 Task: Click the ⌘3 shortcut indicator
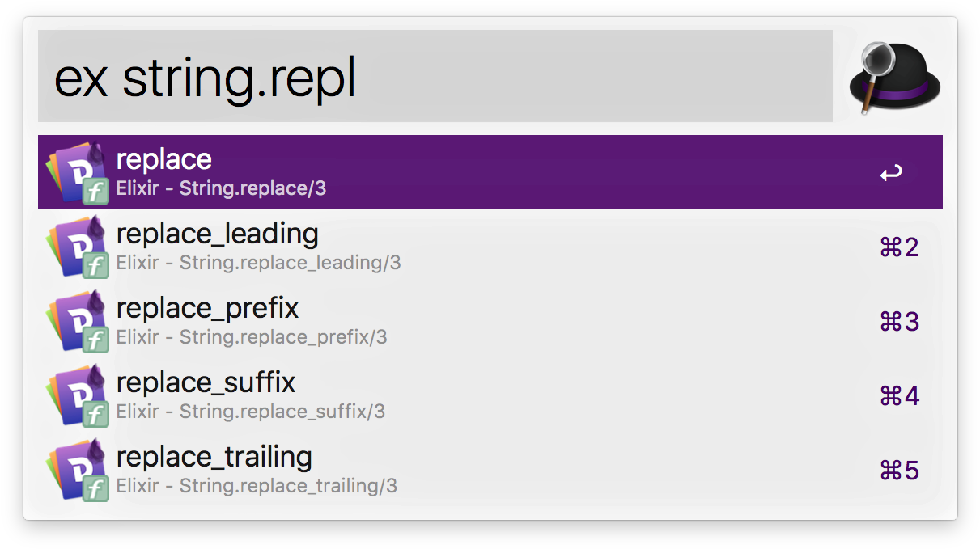[899, 322]
